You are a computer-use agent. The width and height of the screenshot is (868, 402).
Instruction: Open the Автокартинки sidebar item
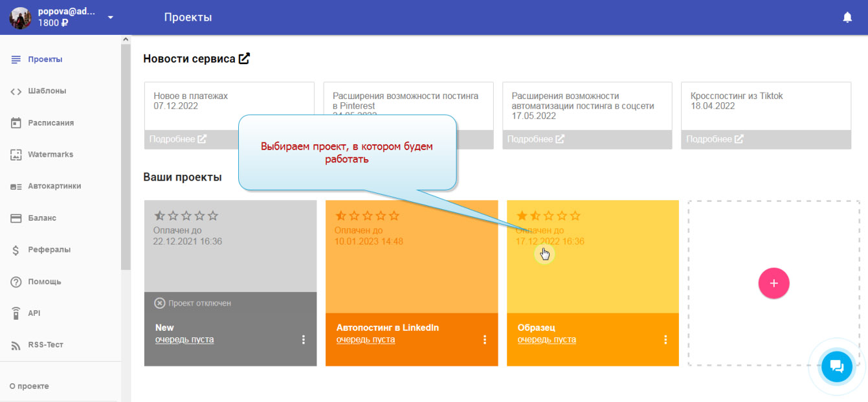[54, 186]
